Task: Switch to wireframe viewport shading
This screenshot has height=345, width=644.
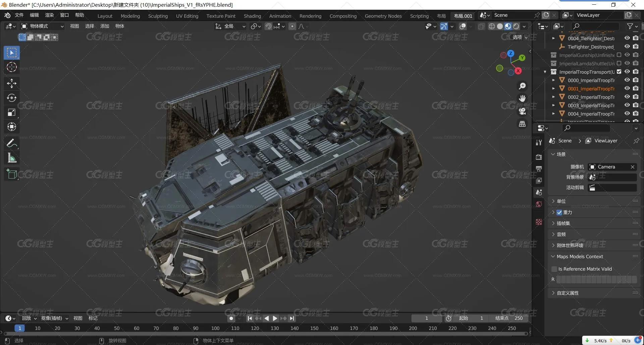Action: tap(492, 26)
